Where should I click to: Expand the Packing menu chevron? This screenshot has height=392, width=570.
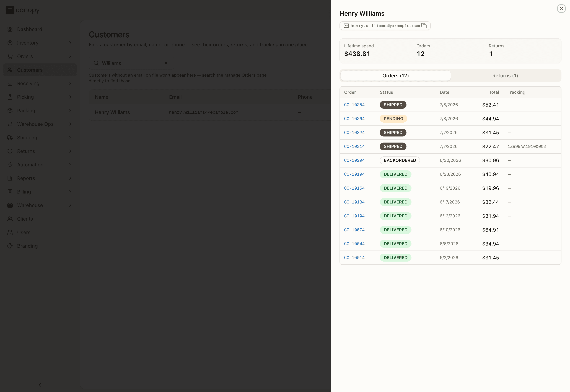point(70,110)
